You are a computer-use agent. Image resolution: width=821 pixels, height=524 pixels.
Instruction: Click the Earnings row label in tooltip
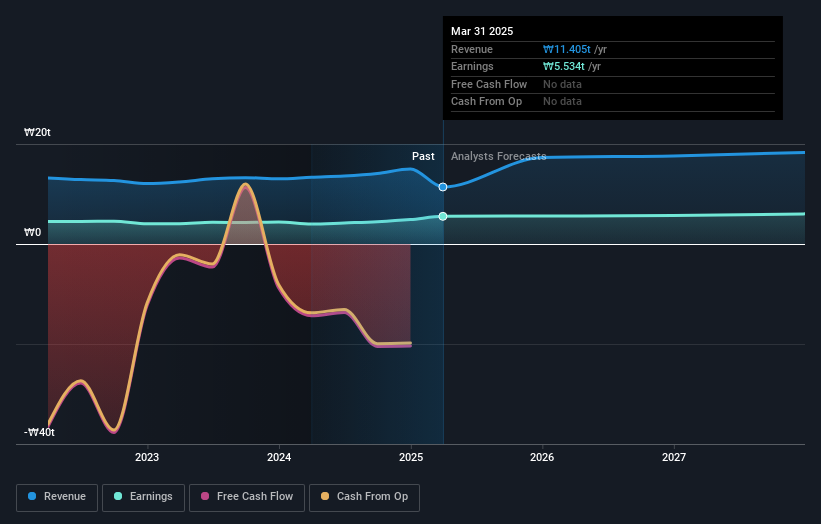472,66
